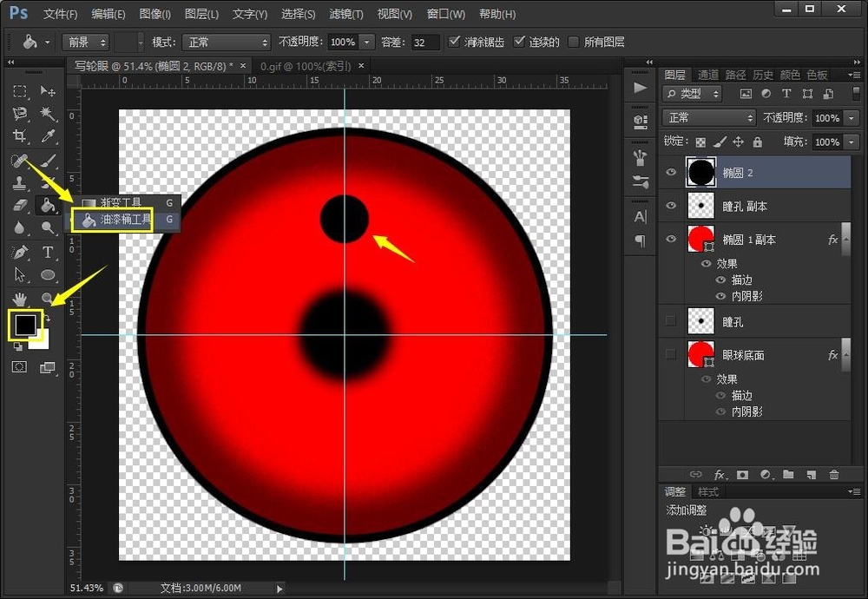The width and height of the screenshot is (868, 599).
Task: Select the Lasso tool
Action: (20, 114)
